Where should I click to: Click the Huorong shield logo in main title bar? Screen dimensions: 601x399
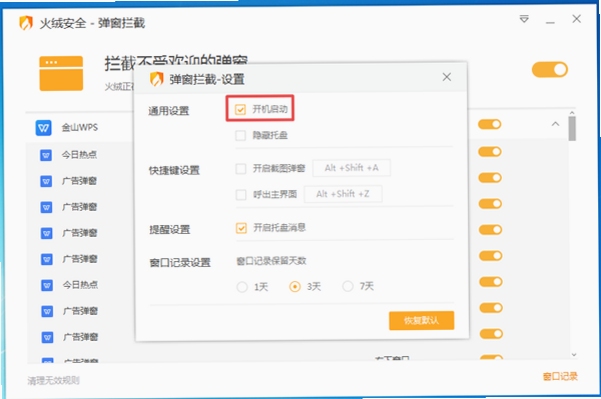click(26, 23)
